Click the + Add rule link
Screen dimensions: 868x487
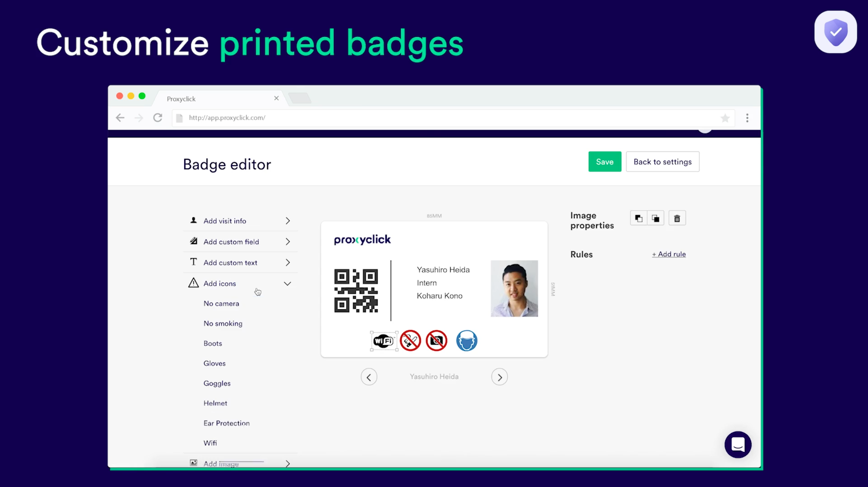[x=669, y=254]
